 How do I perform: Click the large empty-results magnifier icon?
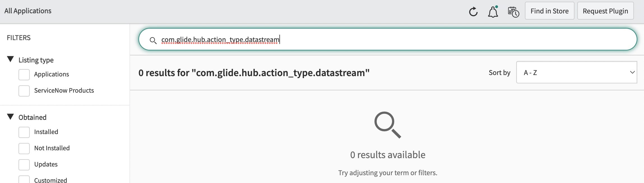388,125
